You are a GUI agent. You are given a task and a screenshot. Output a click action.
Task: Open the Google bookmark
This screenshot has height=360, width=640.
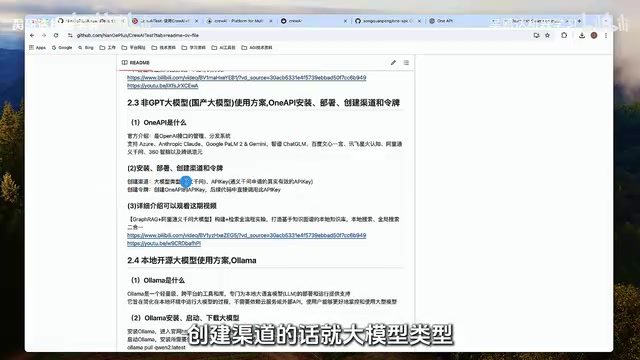(62, 48)
